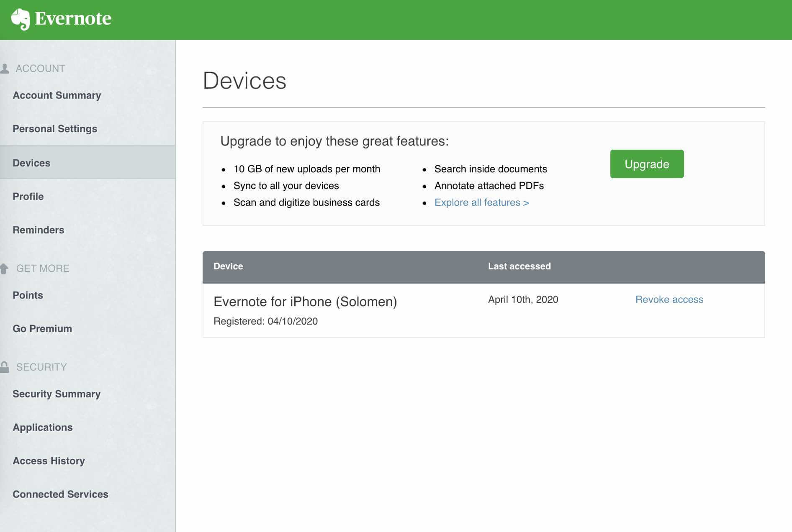
Task: Click the Get More arrow icon
Action: click(x=4, y=269)
